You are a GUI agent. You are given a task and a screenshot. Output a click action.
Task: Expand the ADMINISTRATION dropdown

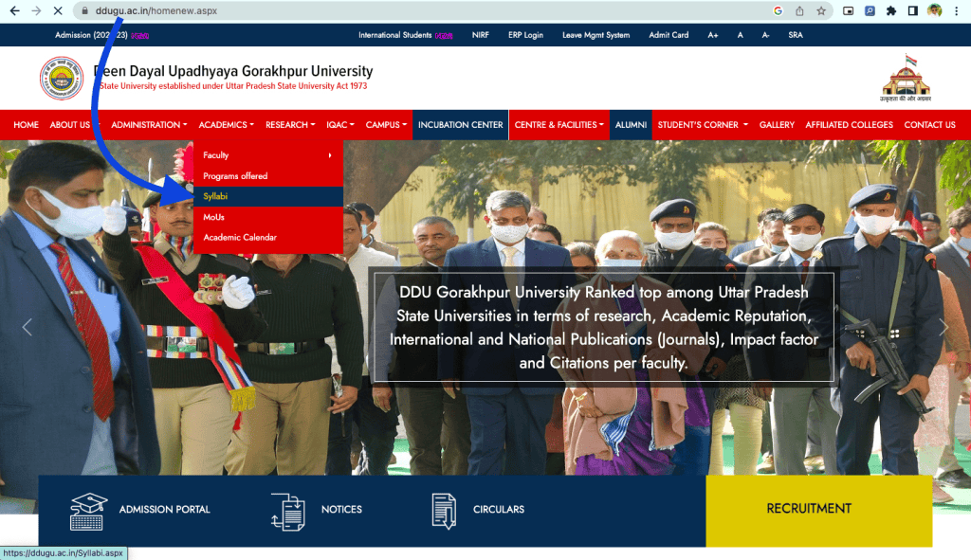149,125
